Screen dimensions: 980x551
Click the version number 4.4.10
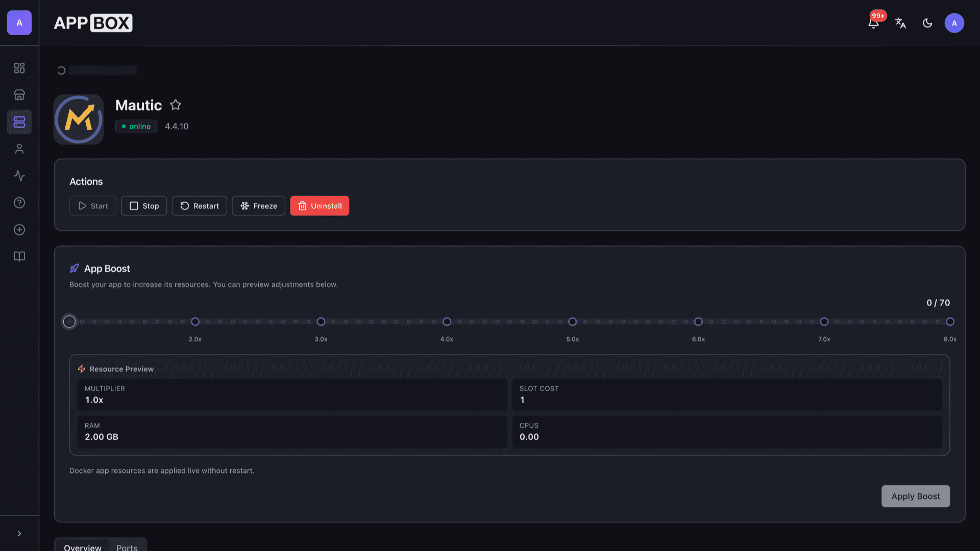177,126
